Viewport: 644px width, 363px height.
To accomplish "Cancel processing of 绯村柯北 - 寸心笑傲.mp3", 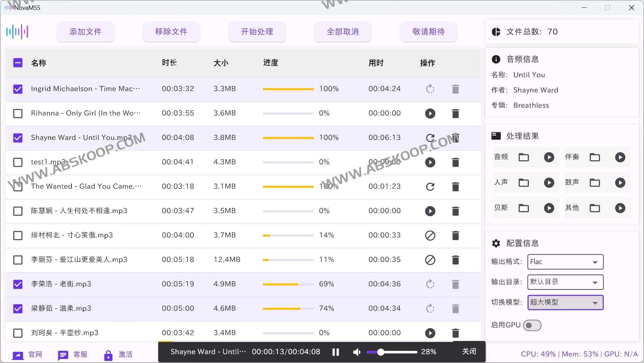I will pyautogui.click(x=430, y=236).
